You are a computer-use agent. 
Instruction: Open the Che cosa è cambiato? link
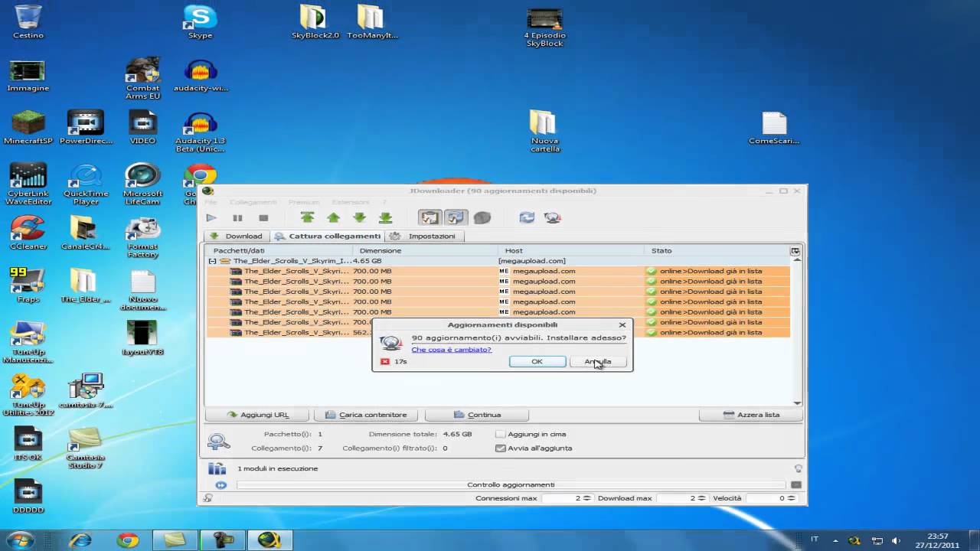[x=451, y=350]
